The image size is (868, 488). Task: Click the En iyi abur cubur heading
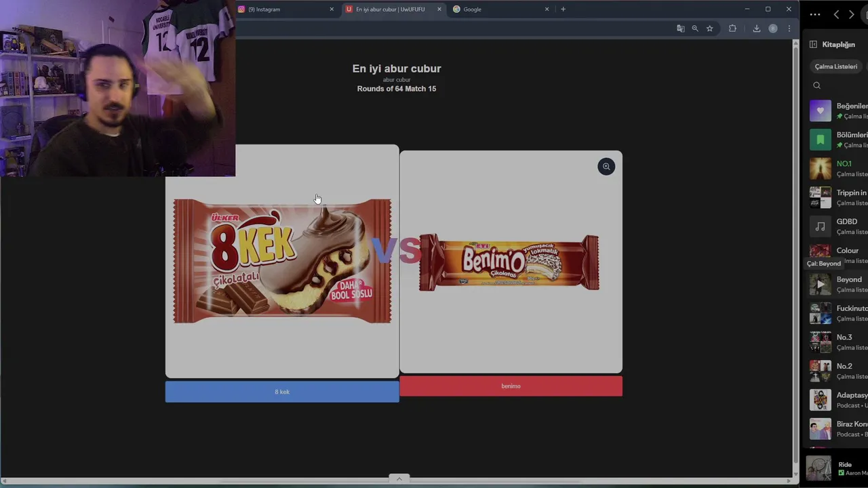(x=397, y=68)
